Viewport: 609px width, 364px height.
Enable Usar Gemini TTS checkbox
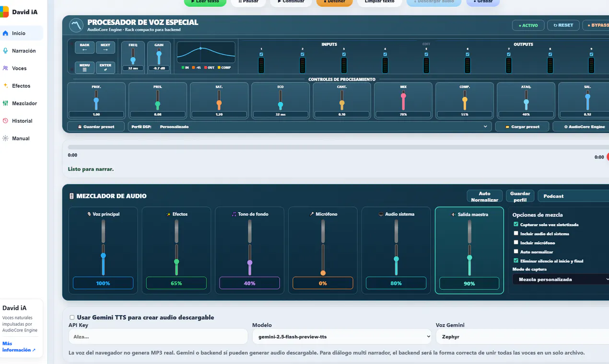(72, 318)
